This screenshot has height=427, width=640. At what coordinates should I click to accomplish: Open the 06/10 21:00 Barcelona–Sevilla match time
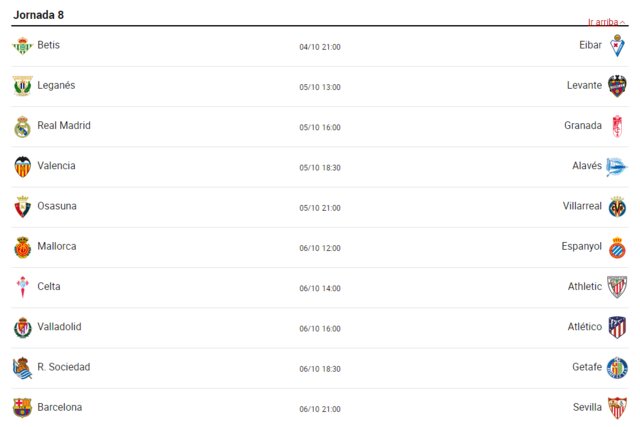(x=320, y=409)
